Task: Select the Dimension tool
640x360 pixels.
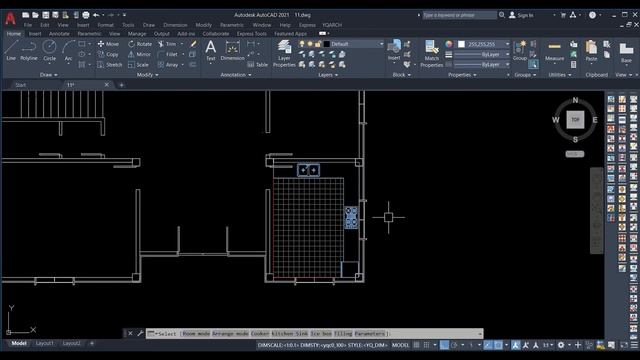Action: tap(232, 51)
